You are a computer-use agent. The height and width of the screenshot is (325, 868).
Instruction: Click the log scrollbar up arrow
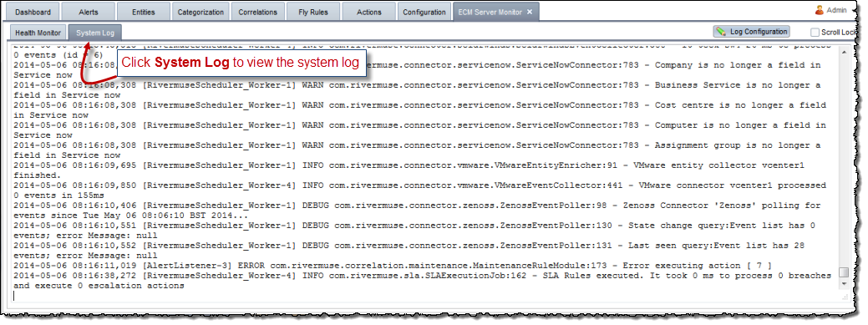(844, 52)
